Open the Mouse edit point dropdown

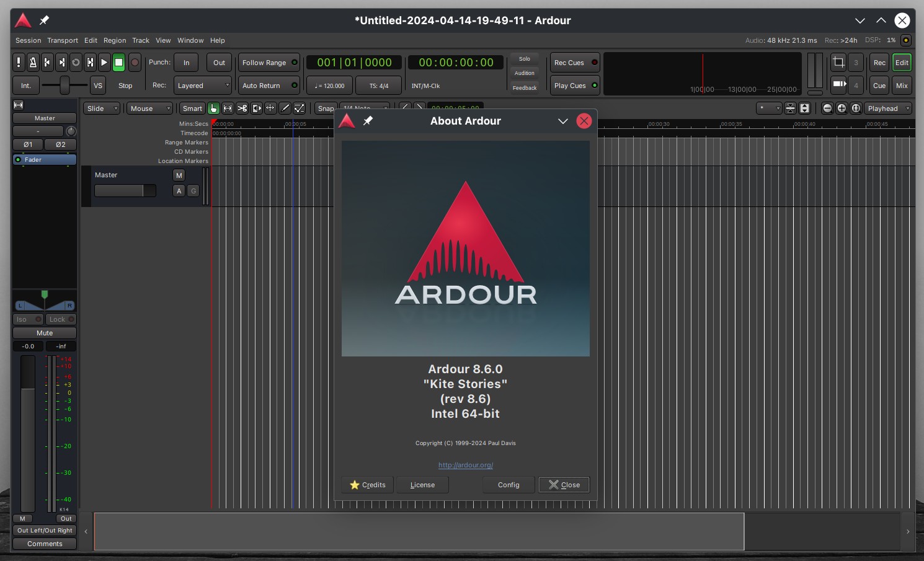pos(149,108)
